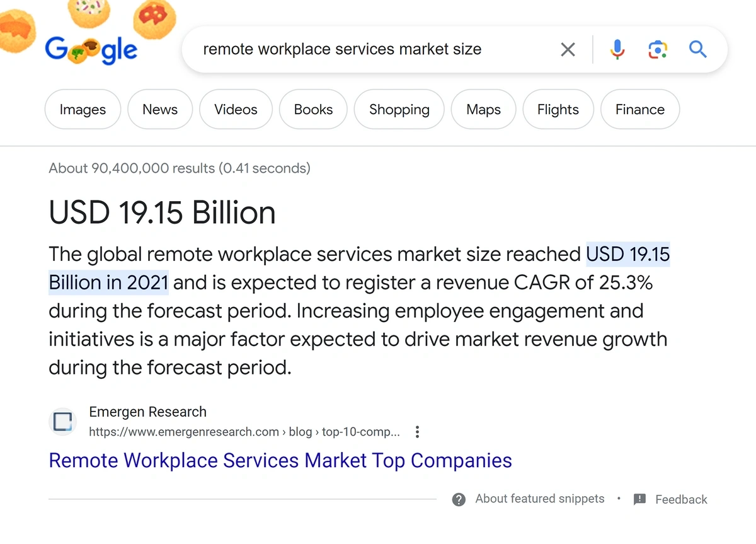Select the Books filter
Screen dimensions: 756x544
[313, 110]
